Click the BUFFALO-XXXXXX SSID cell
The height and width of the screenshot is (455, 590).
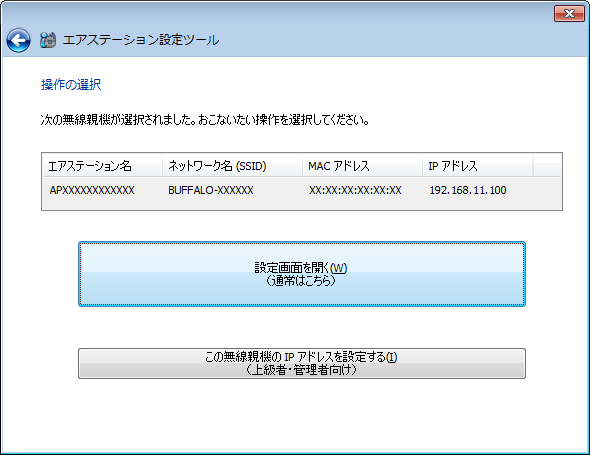click(x=211, y=190)
